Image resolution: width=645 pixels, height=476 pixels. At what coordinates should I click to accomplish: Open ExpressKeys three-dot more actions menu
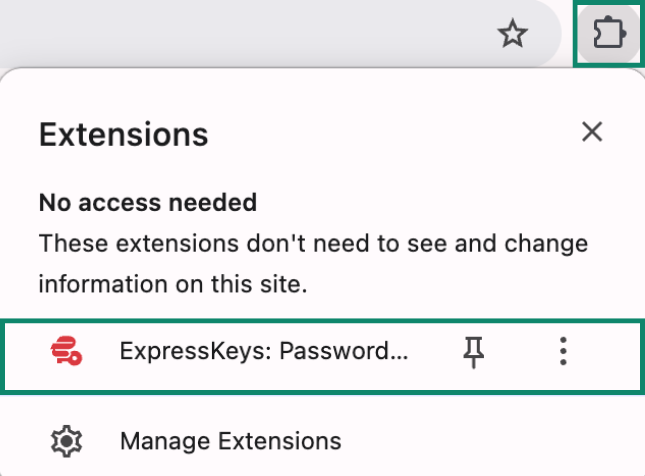(x=564, y=351)
